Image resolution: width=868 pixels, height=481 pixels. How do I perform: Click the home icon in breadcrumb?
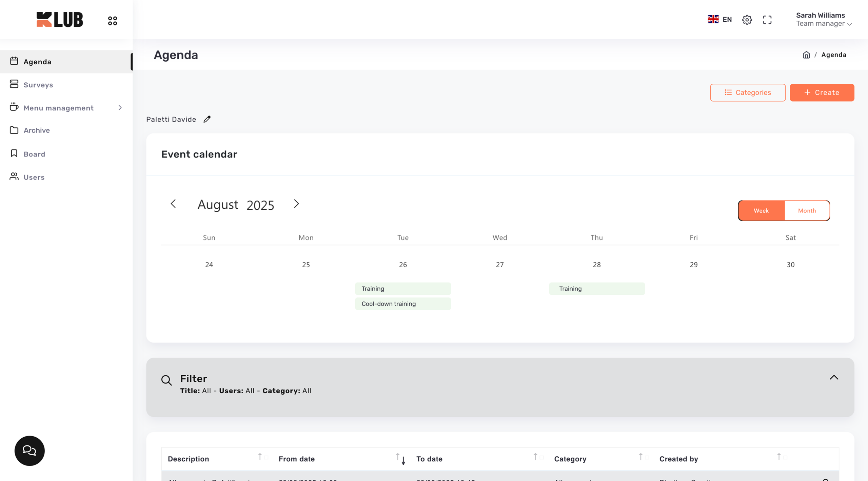[x=806, y=55]
